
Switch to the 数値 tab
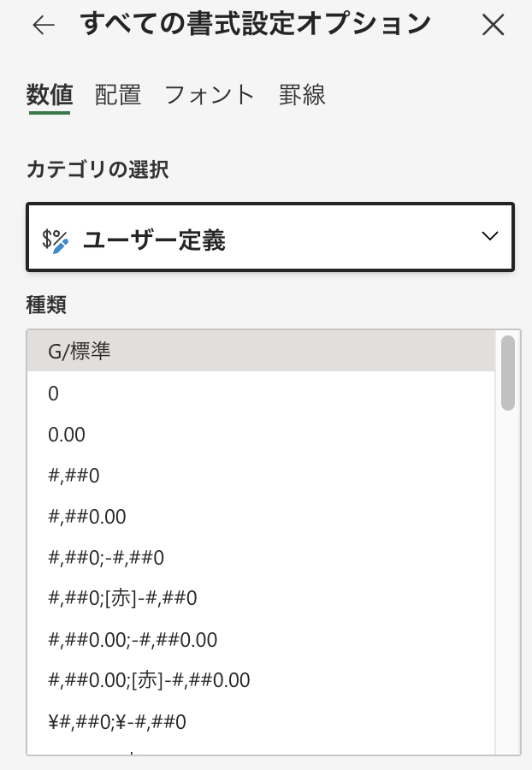click(50, 95)
